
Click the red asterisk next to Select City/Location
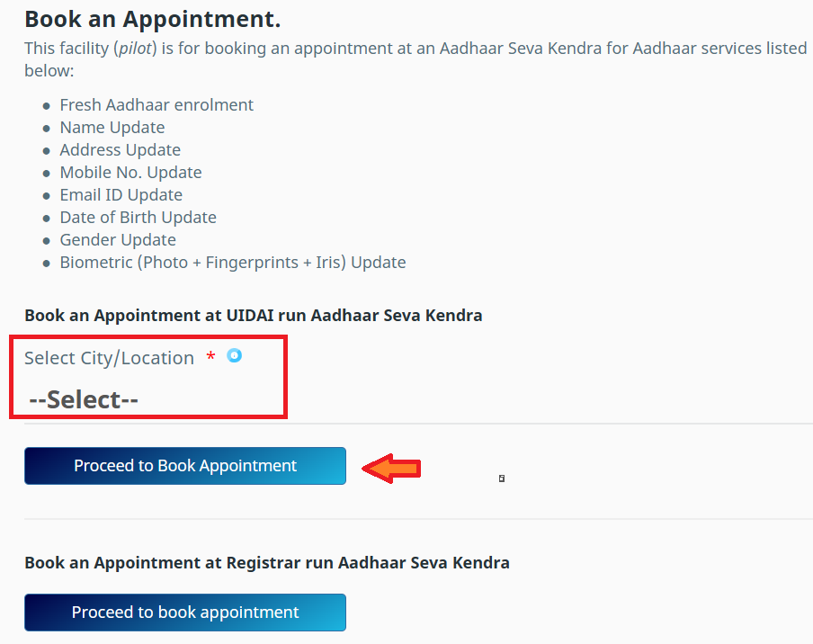click(x=210, y=356)
